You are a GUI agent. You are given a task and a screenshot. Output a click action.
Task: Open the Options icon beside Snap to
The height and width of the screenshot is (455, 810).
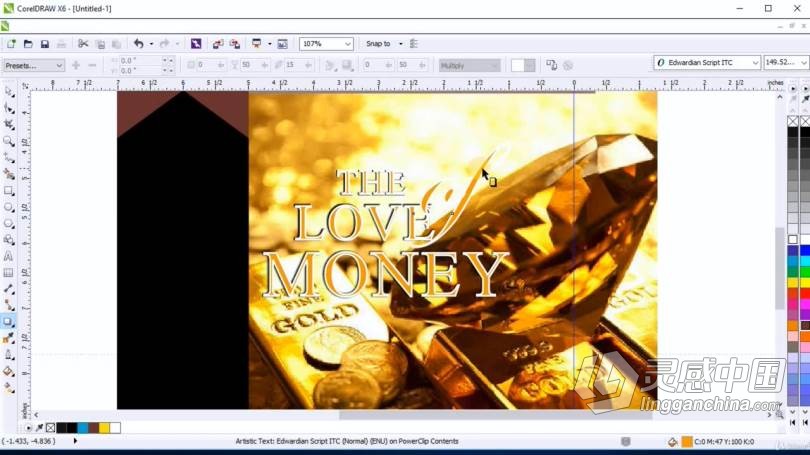(x=413, y=44)
